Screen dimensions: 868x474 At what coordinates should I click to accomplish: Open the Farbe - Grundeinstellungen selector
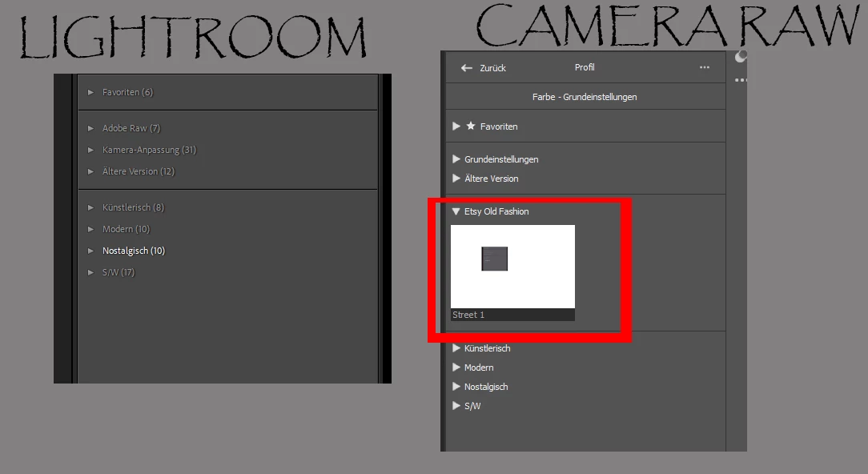(585, 97)
